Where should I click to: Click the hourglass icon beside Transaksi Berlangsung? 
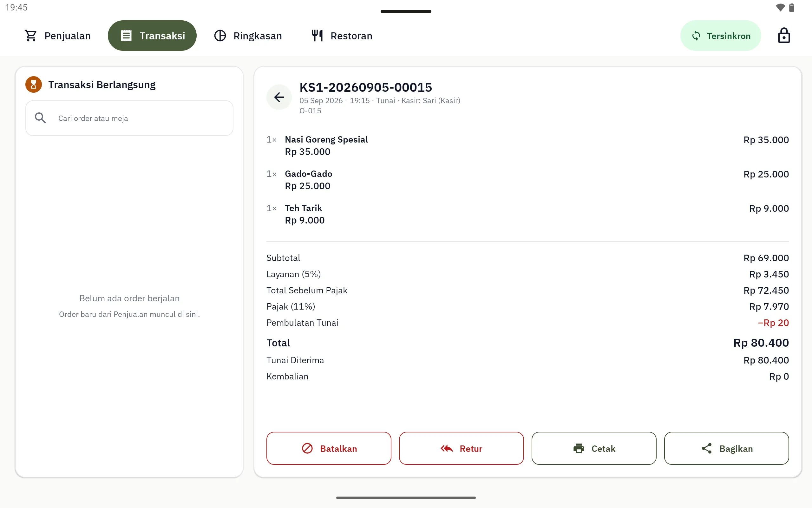[x=34, y=85]
